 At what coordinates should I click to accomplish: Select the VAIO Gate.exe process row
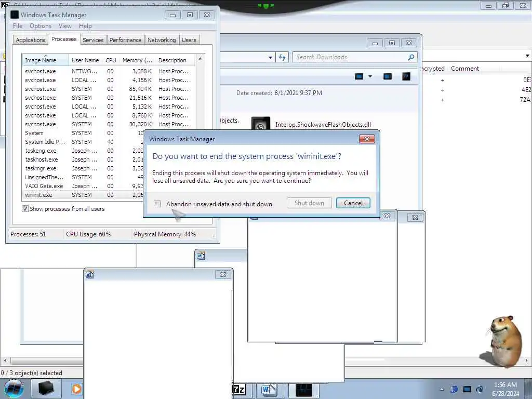tap(83, 186)
